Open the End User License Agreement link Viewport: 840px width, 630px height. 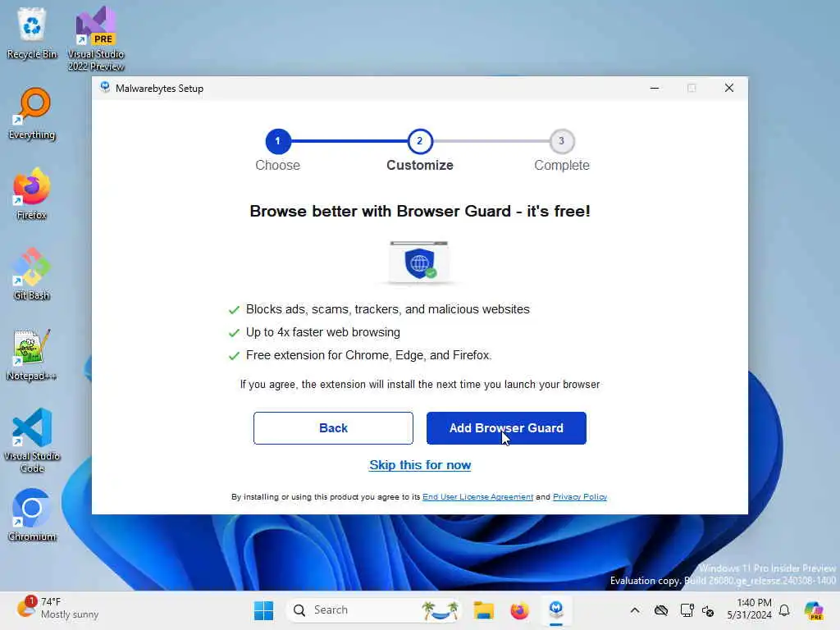[478, 496]
